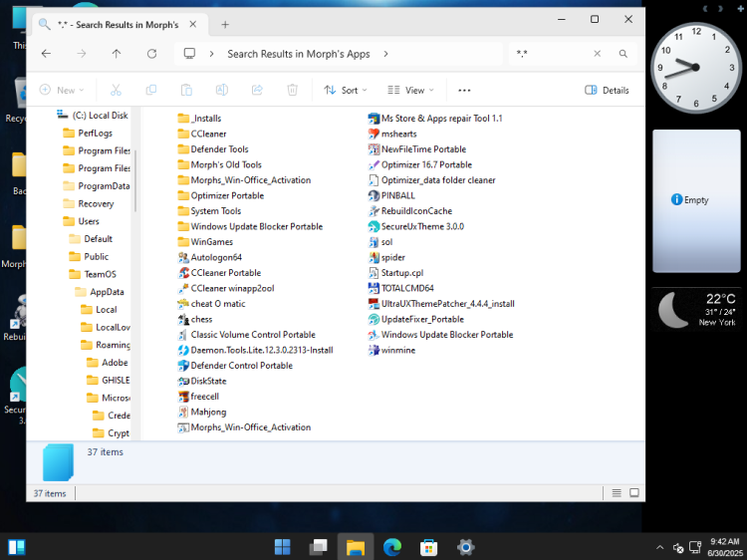The image size is (747, 560).
Task: Expand chevron before Search Results breadcrumb
Action: [211, 54]
